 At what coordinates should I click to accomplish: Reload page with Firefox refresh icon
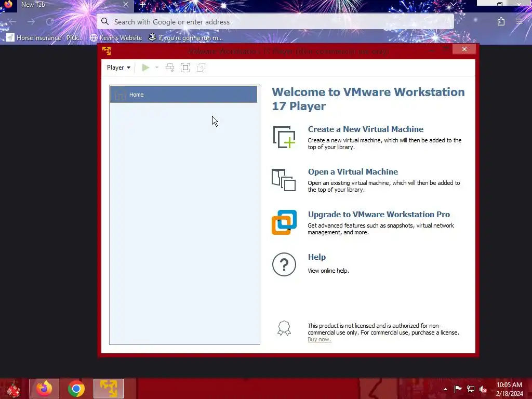pos(50,22)
